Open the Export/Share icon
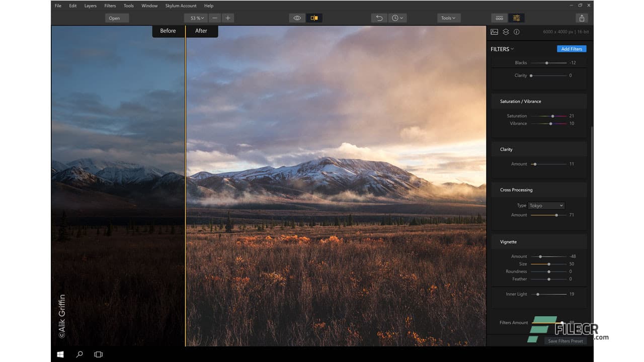Viewport: 644px width, 362px height. (x=582, y=18)
